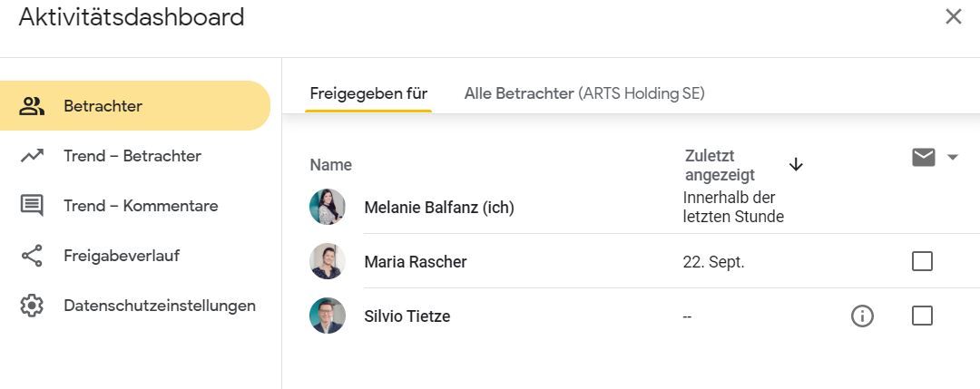Click the Zuletzt angezeigt column header
980x389 pixels.
click(720, 165)
